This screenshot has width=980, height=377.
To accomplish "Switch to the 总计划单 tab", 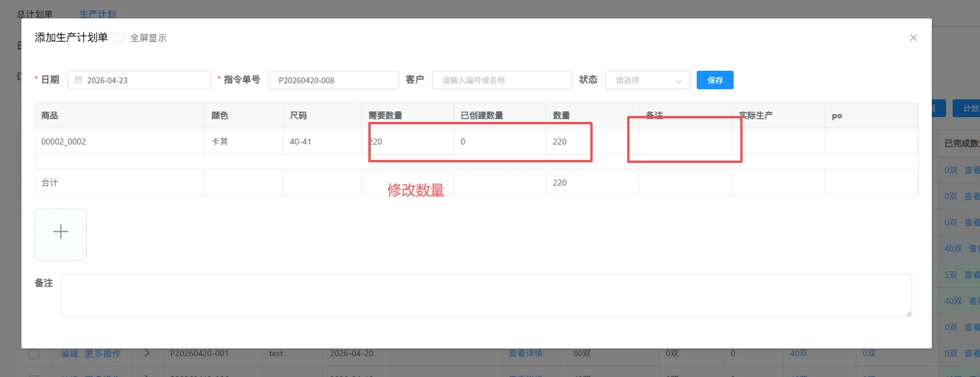I will click(35, 14).
